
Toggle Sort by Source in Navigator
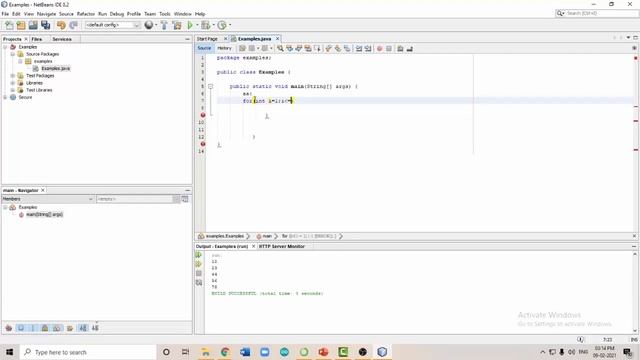click(x=95, y=328)
